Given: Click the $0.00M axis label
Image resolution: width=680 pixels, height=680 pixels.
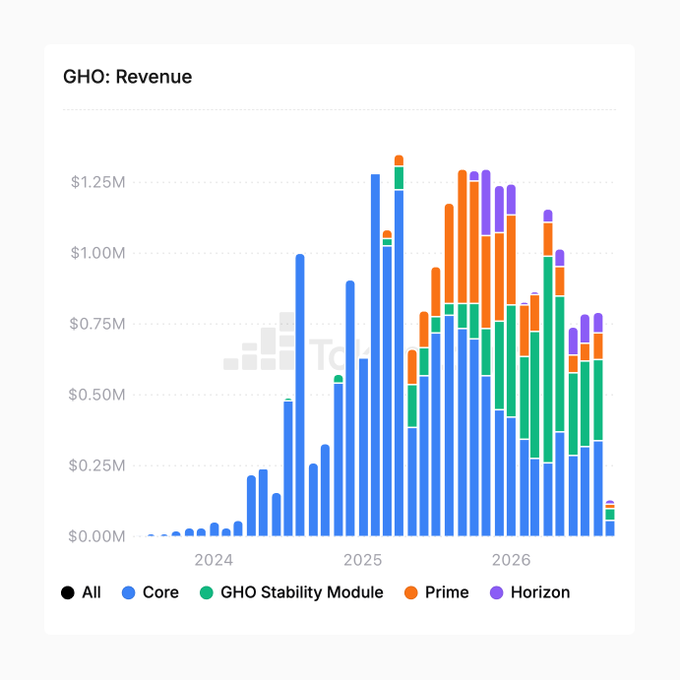Looking at the screenshot, I should (x=97, y=536).
